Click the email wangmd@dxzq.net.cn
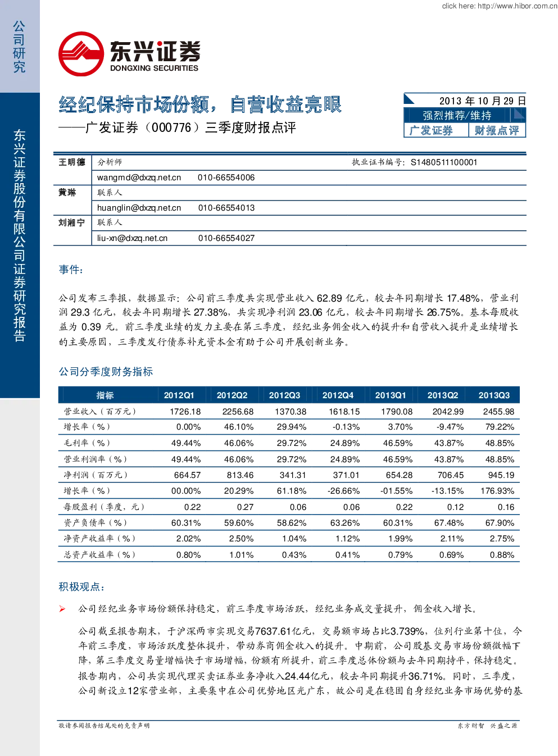 click(139, 177)
